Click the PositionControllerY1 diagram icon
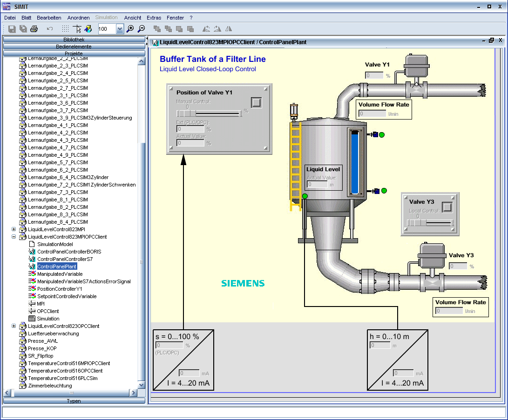This screenshot has width=508, height=420. coord(32,289)
